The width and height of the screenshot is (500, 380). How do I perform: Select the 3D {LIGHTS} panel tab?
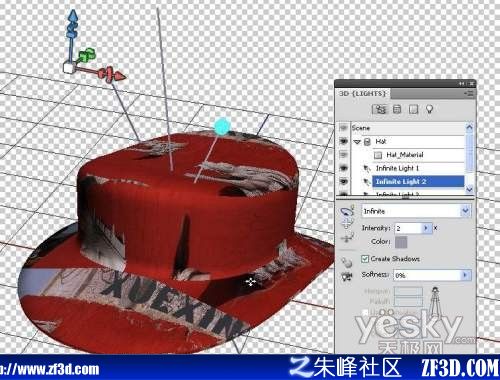[363, 94]
